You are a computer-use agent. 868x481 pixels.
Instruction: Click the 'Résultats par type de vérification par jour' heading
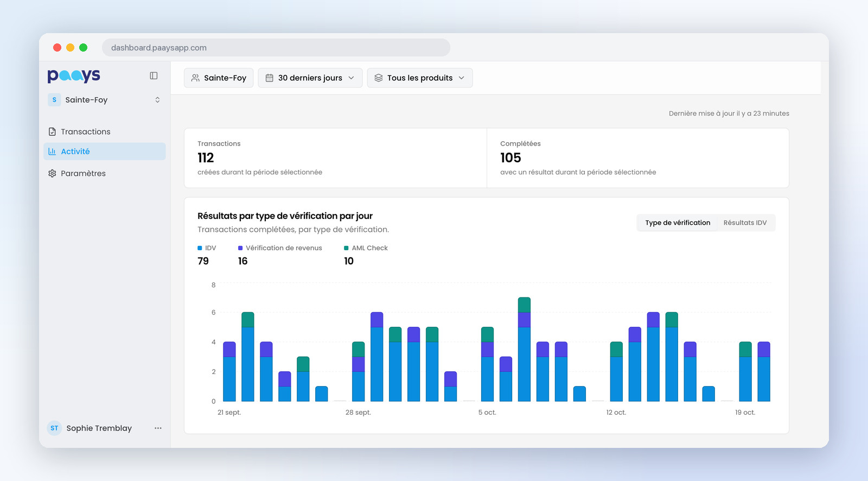coord(285,216)
